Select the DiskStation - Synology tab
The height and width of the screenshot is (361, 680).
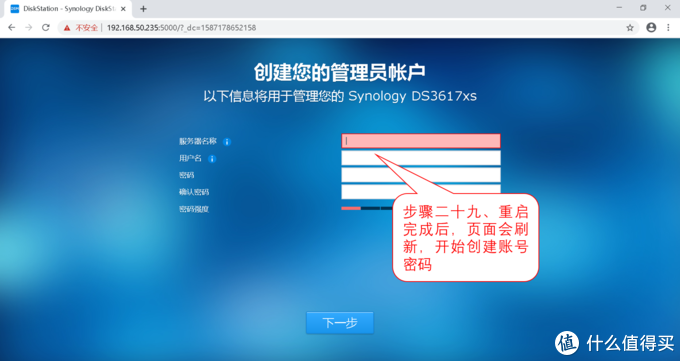pos(67,9)
